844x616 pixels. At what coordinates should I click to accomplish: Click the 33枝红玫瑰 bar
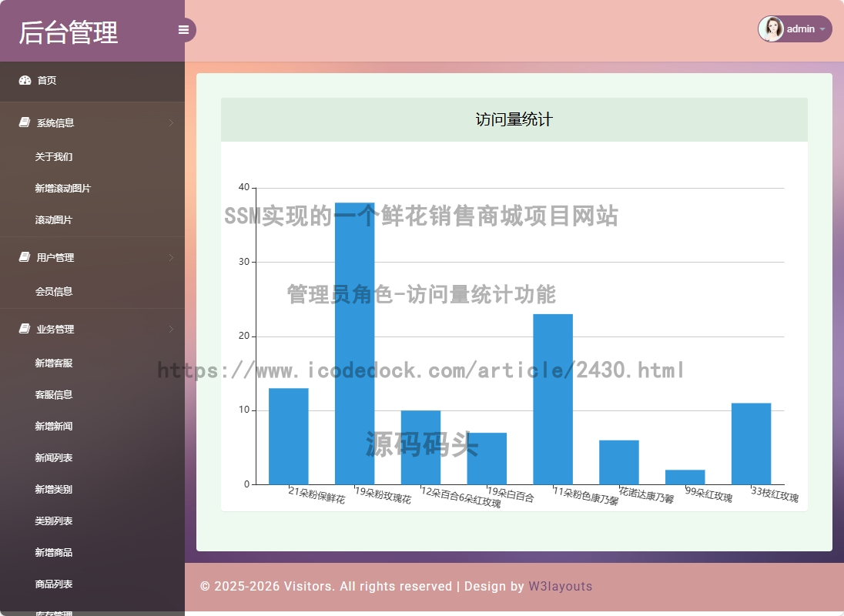tap(751, 444)
